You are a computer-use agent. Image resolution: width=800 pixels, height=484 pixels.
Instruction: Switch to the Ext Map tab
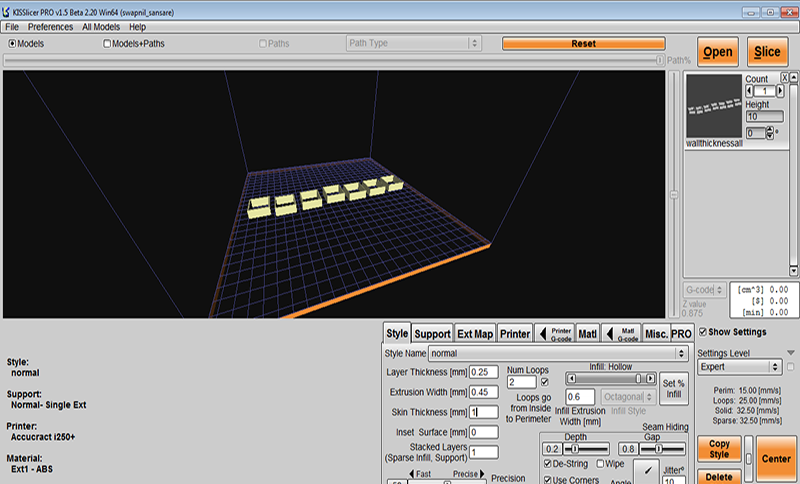pyautogui.click(x=474, y=334)
